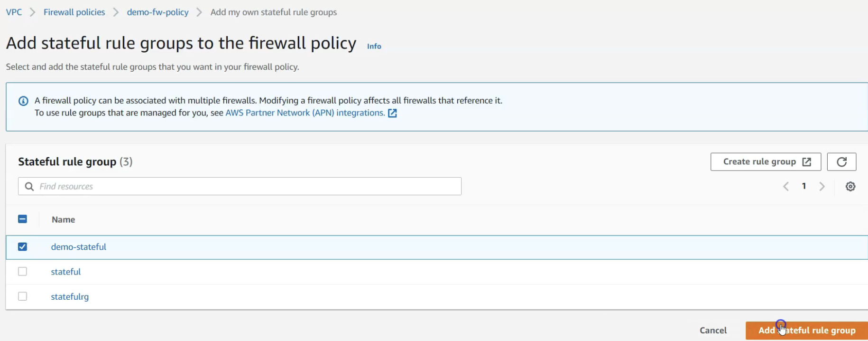Click the Cancel button

pyautogui.click(x=713, y=330)
